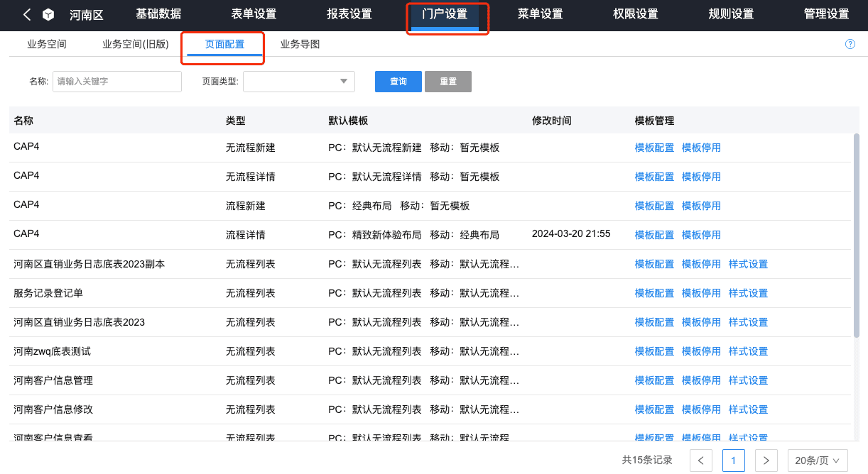Open 管理设置 menu
This screenshot has width=868, height=474.
(x=826, y=14)
